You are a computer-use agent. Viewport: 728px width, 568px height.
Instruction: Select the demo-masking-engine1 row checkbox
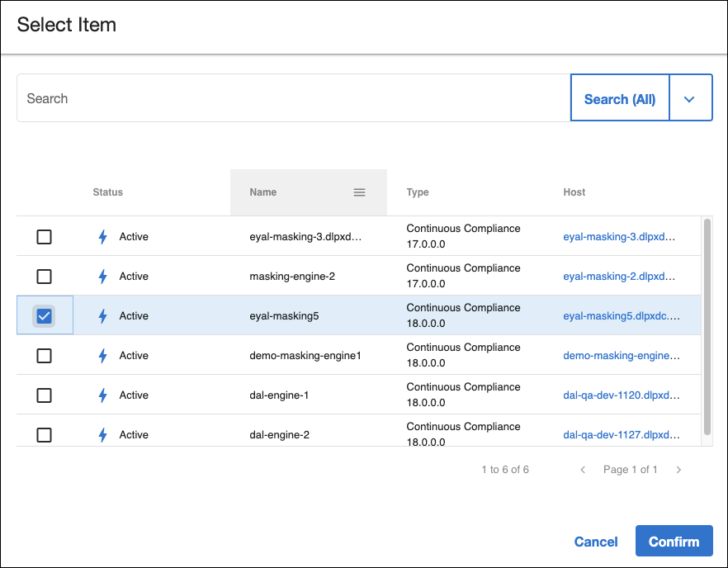[45, 356]
